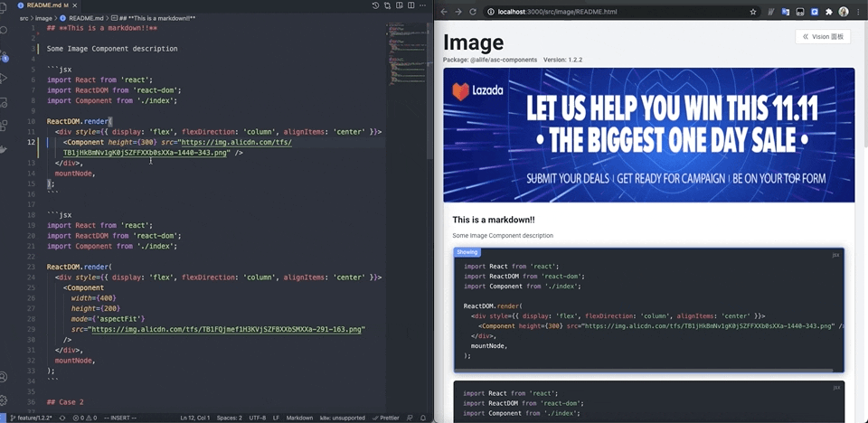
Task: Open the feature/1.2.2 branch picker
Action: tap(32, 418)
